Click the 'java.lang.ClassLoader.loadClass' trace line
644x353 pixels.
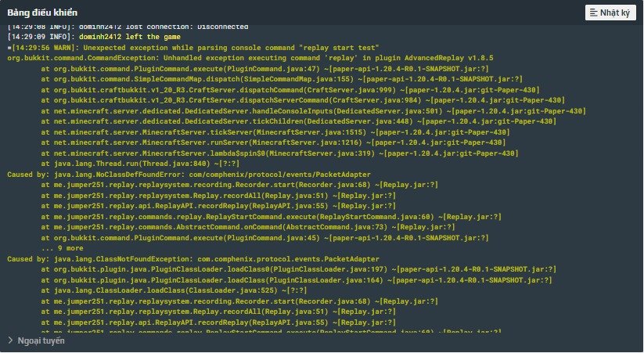(174, 290)
